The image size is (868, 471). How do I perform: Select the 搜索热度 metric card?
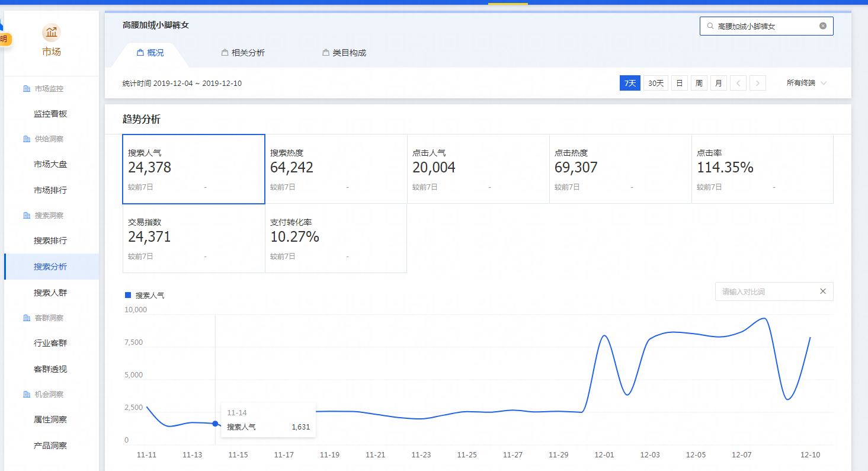coord(336,169)
